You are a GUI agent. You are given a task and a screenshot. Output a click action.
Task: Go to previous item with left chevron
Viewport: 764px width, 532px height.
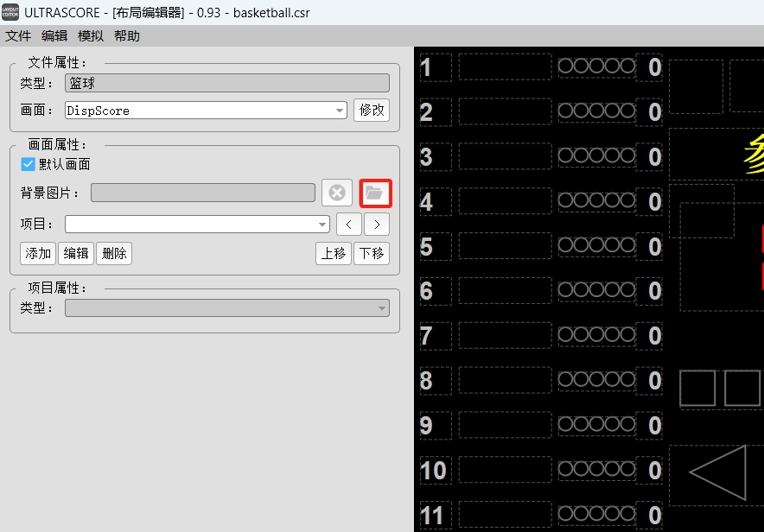(x=349, y=225)
